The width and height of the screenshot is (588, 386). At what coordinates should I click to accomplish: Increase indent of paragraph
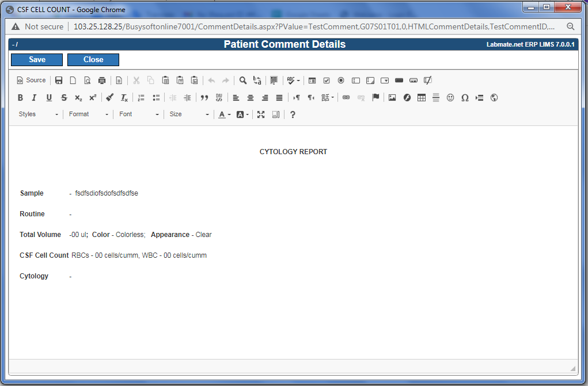click(188, 98)
